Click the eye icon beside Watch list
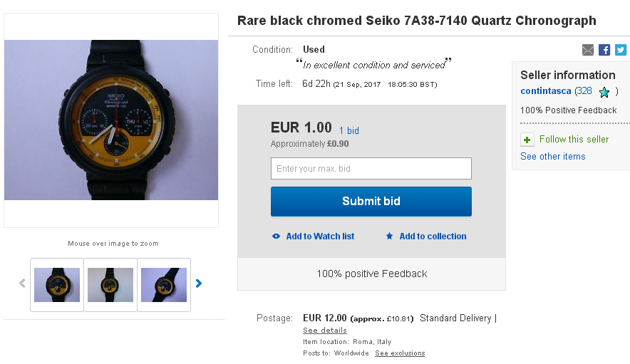Image resolution: width=630 pixels, height=364 pixels. pos(277,236)
